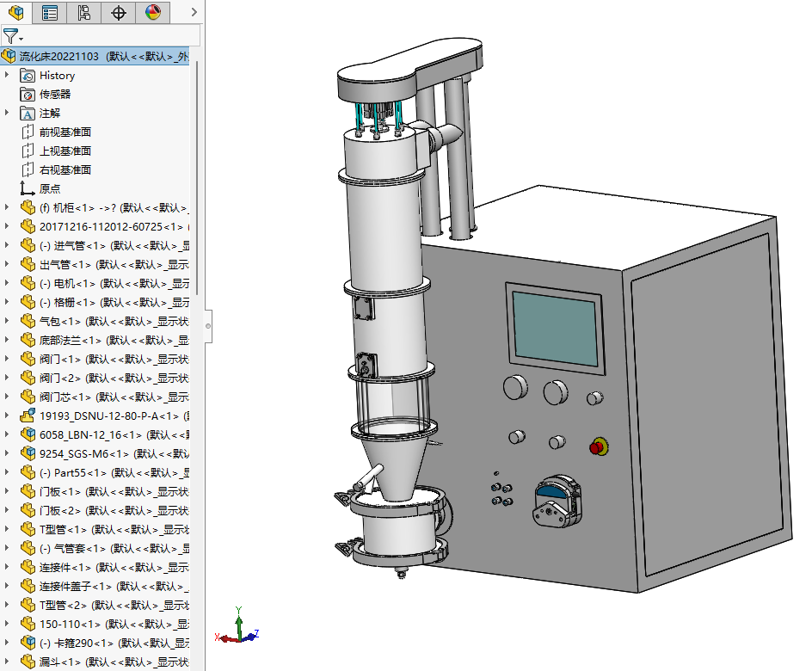Screen dimensions: 812x671
Task: Open the DimXpertManager tab
Action: click(x=119, y=12)
